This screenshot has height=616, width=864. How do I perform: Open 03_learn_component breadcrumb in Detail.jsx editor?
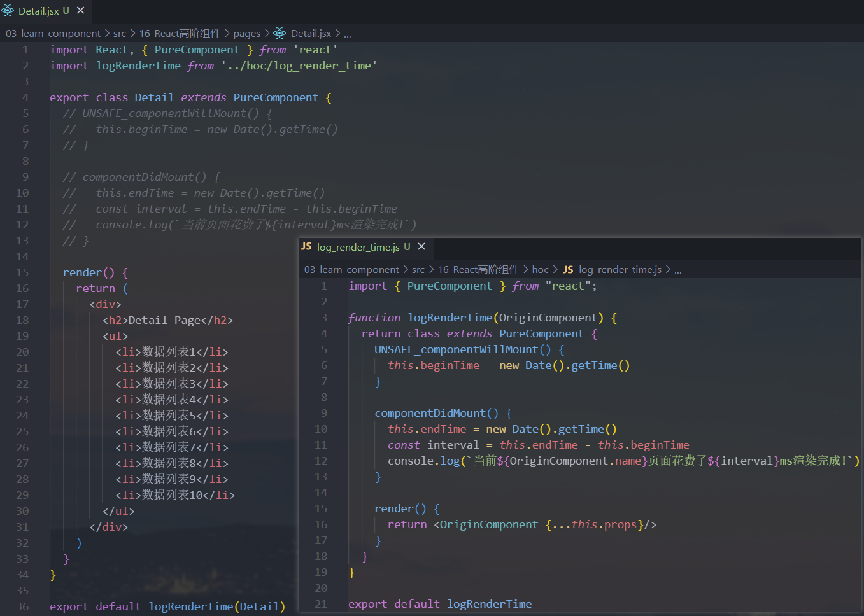click(53, 33)
